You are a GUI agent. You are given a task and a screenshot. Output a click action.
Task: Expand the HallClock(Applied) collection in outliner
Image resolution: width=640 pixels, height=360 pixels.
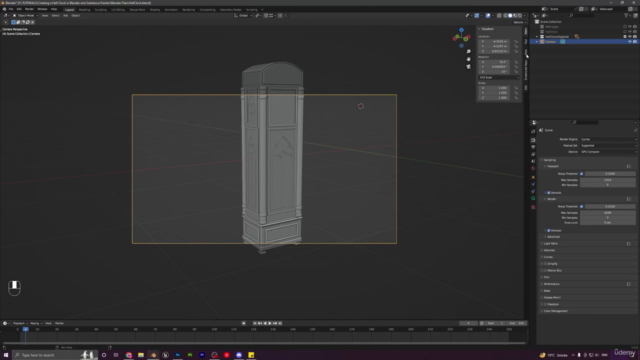click(537, 37)
